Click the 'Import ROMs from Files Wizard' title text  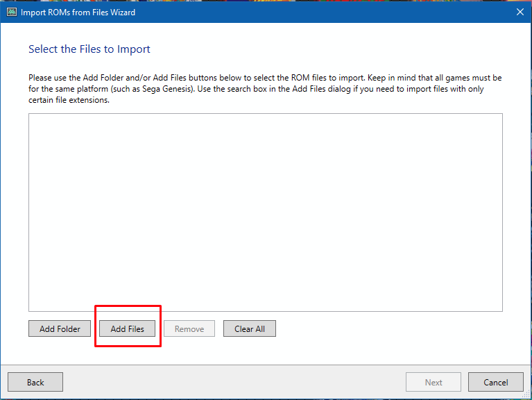tap(78, 12)
